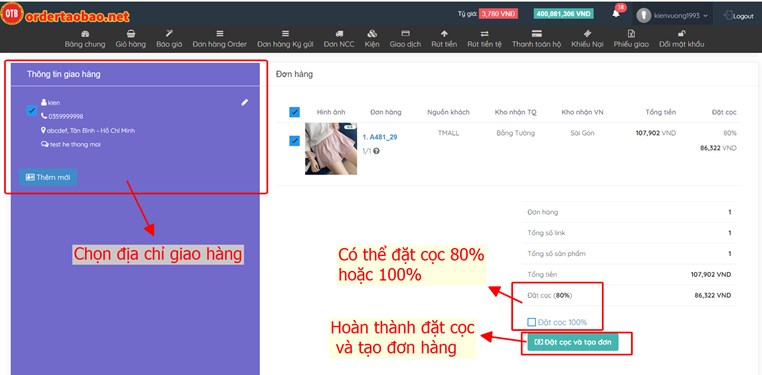This screenshot has height=375, width=762.
Task: Click the note test he thong moi
Action: (75, 144)
